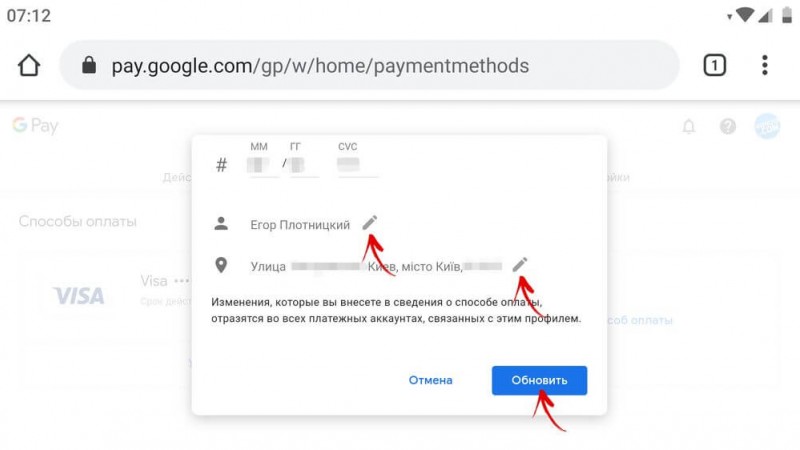Focus the CVC code field
The image size is (800, 450).
(x=357, y=165)
